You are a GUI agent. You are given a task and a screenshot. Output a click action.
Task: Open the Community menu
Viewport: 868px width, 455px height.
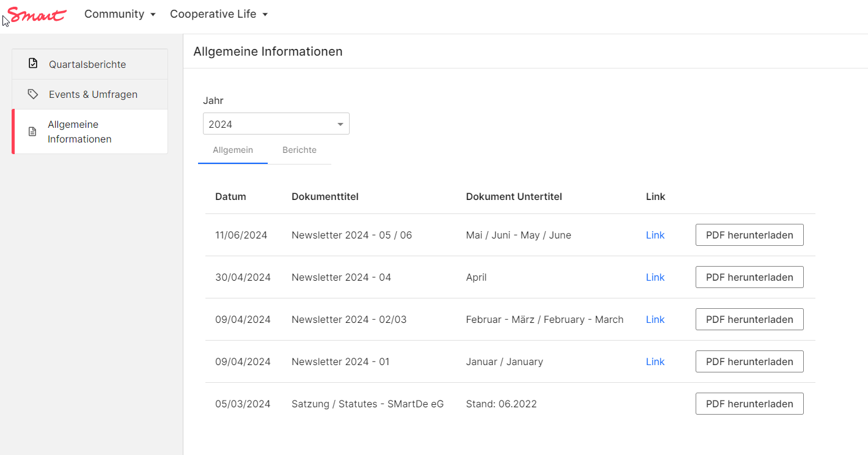point(120,14)
